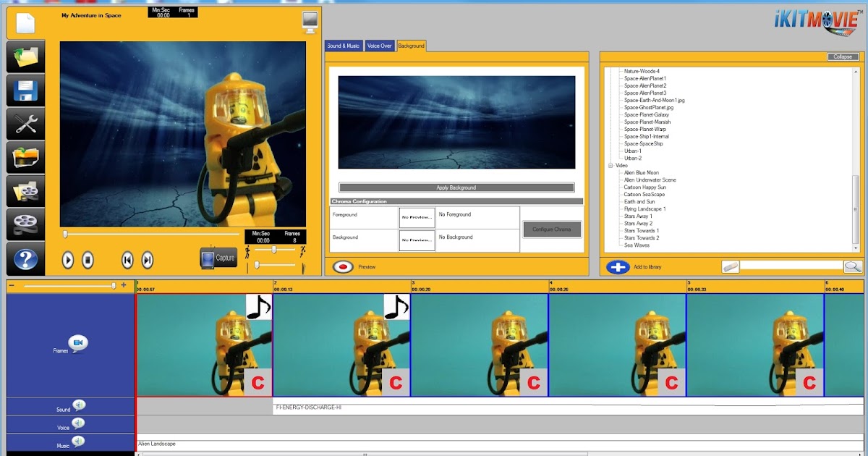Screen dimensions: 868x456
Task: Collapse the library panel
Action: tap(843, 56)
